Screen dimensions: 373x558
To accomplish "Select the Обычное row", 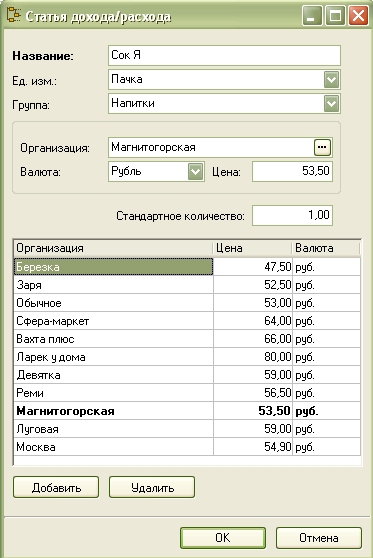I will pos(187,303).
